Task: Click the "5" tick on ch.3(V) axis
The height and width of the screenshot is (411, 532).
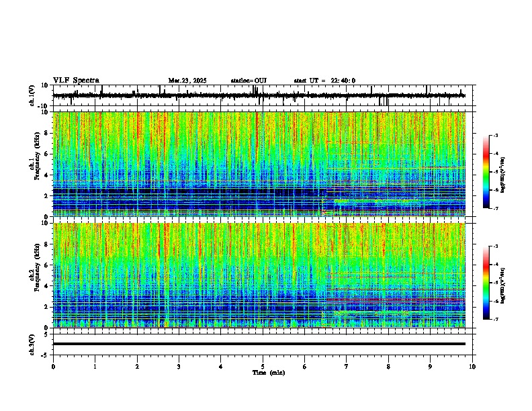Action: click(46, 334)
